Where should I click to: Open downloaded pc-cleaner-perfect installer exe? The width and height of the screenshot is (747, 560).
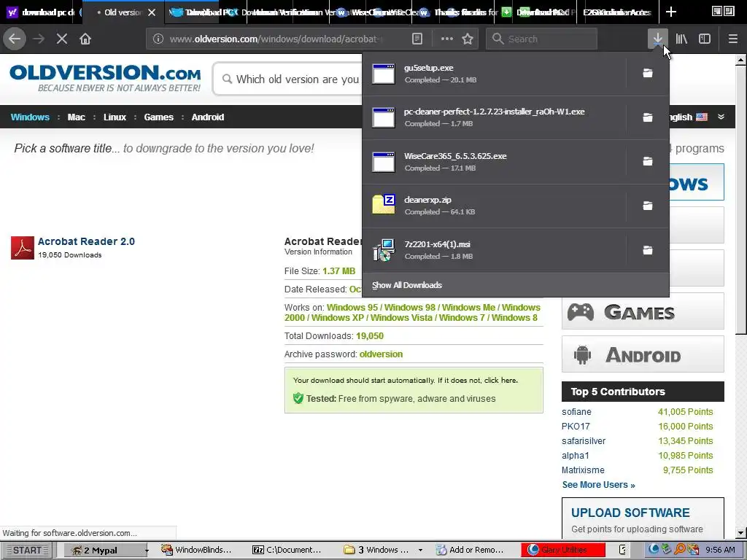495,117
